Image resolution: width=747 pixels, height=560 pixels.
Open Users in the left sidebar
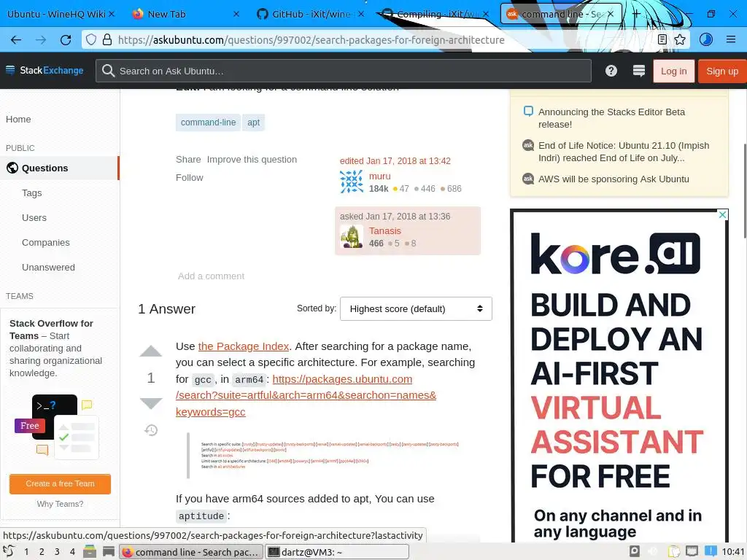click(x=34, y=217)
